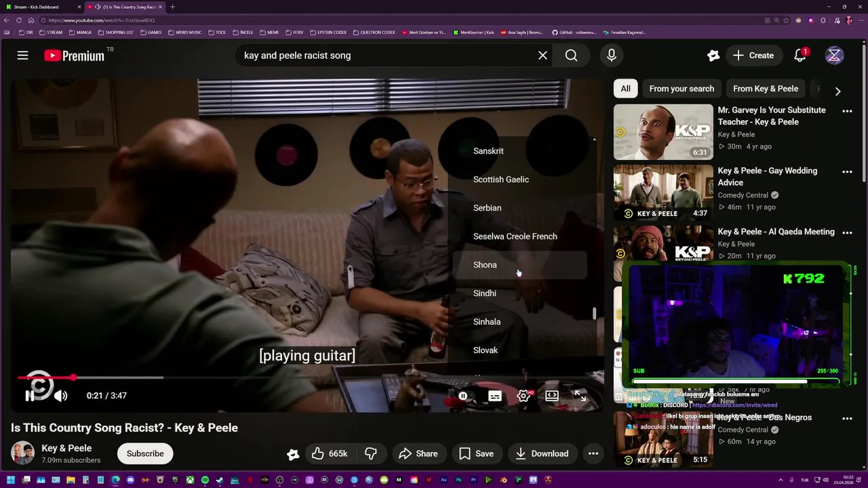The width and height of the screenshot is (868, 488).
Task: Switch to theater mode
Action: click(x=552, y=396)
